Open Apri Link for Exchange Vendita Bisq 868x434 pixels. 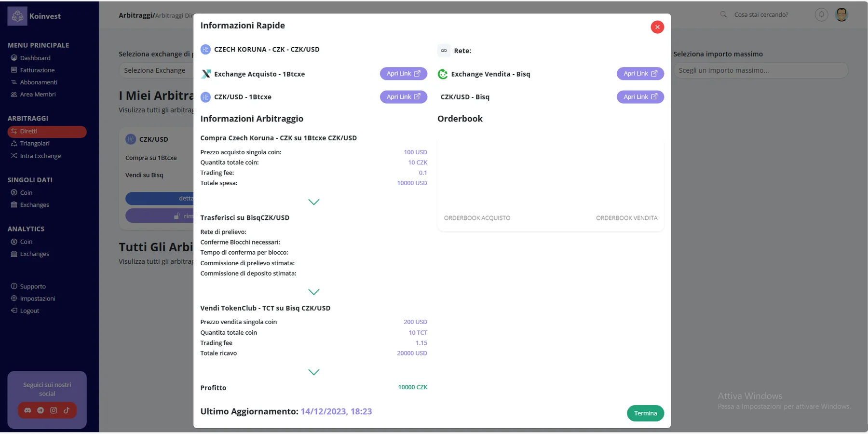click(640, 74)
